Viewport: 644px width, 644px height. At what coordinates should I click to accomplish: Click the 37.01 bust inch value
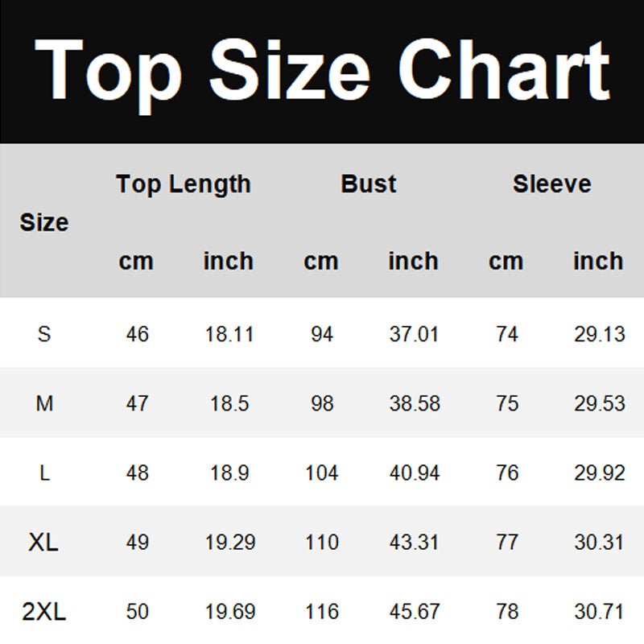pos(415,333)
